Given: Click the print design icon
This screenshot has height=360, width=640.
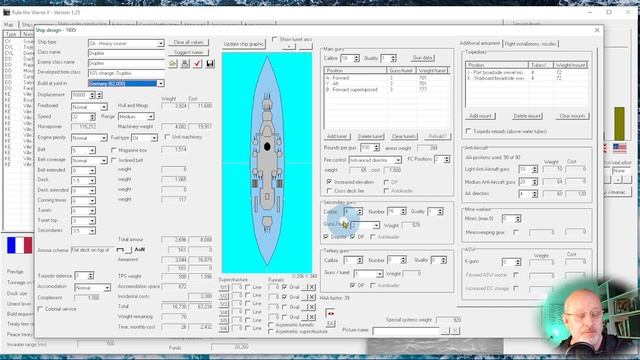Looking at the screenshot, I should click(x=185, y=64).
